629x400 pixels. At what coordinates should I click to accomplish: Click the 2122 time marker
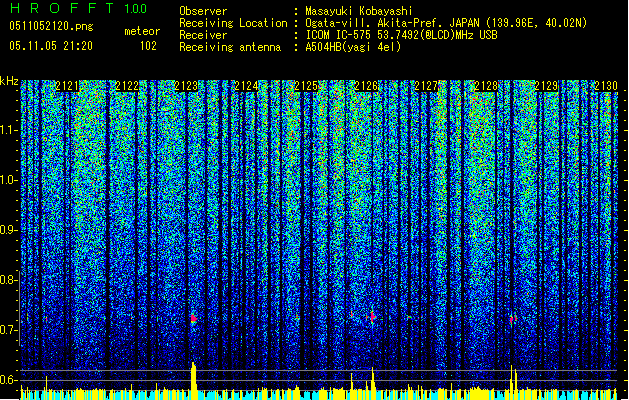127,86
